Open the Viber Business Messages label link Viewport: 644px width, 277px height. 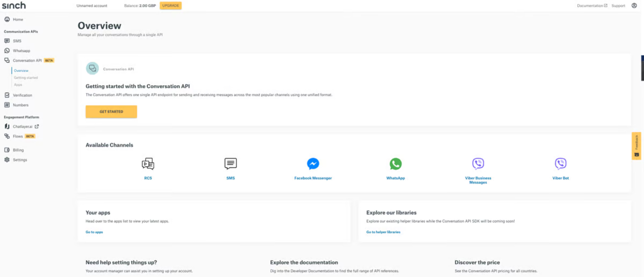click(x=478, y=180)
